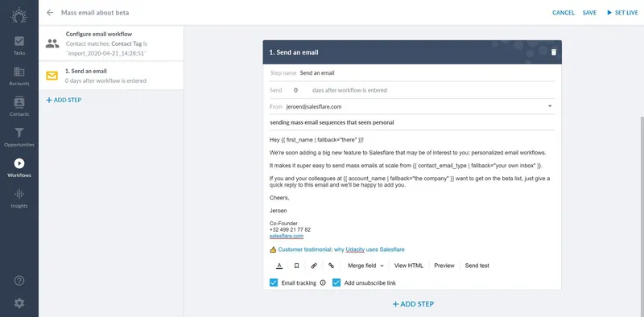Click the Salesflare logo icon
Screen dimensions: 644x317
(19, 15)
